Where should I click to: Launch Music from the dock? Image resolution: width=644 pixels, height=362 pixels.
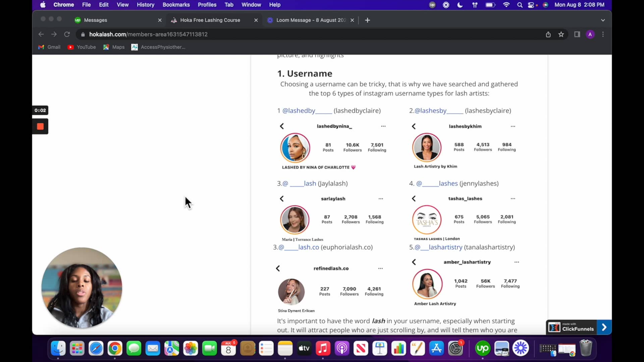click(x=323, y=348)
